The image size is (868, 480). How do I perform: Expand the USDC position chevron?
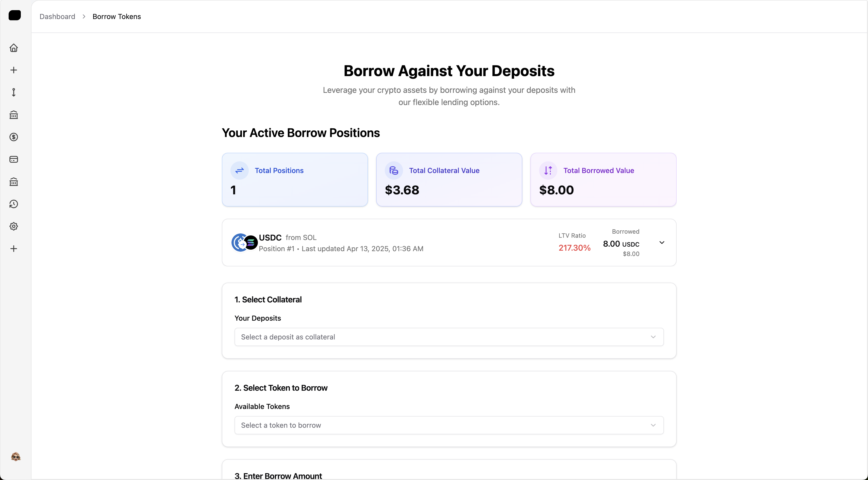pos(661,243)
